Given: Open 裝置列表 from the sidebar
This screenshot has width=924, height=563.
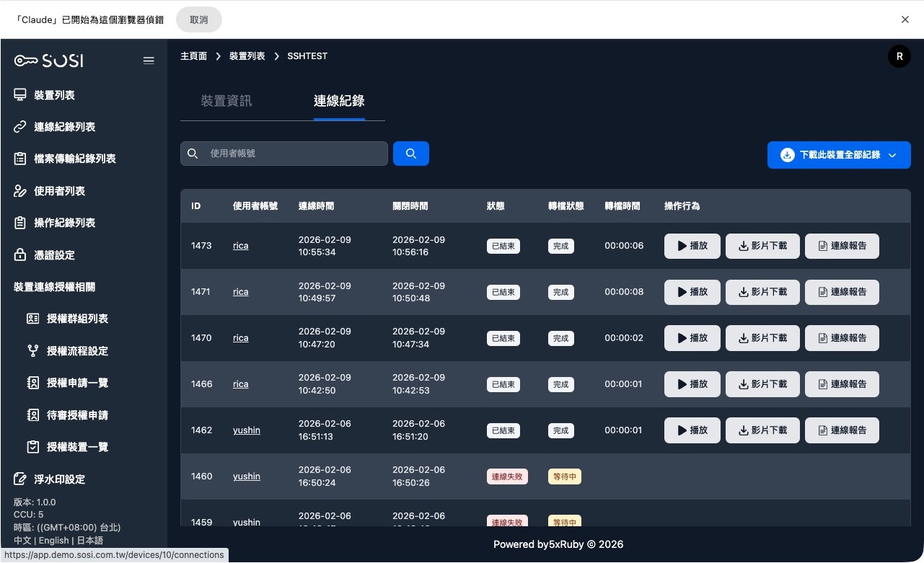Looking at the screenshot, I should 54,95.
